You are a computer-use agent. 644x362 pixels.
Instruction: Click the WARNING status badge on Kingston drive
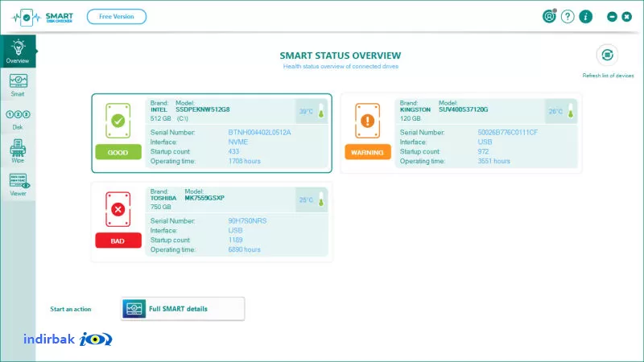coord(368,152)
